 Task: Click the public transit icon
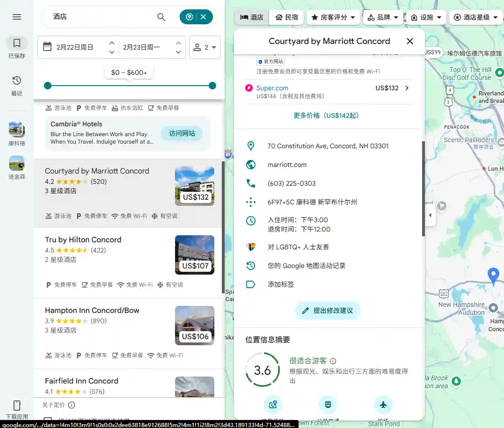tap(328, 404)
